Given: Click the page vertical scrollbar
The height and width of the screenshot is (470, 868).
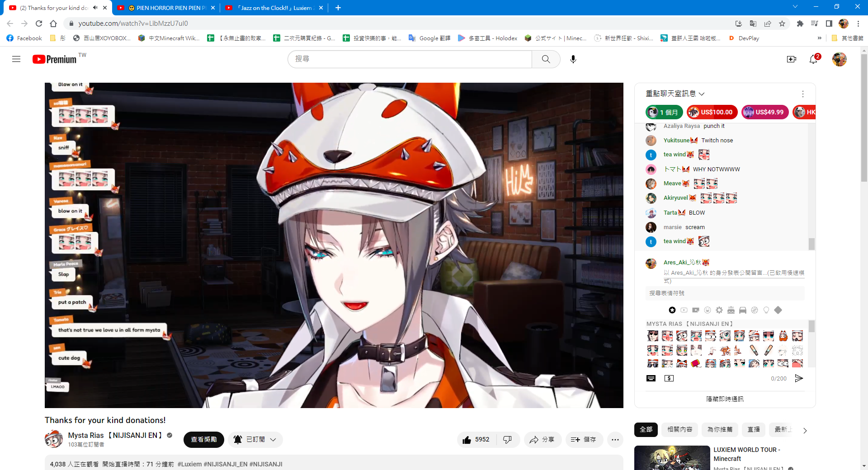Looking at the screenshot, I should (864, 117).
